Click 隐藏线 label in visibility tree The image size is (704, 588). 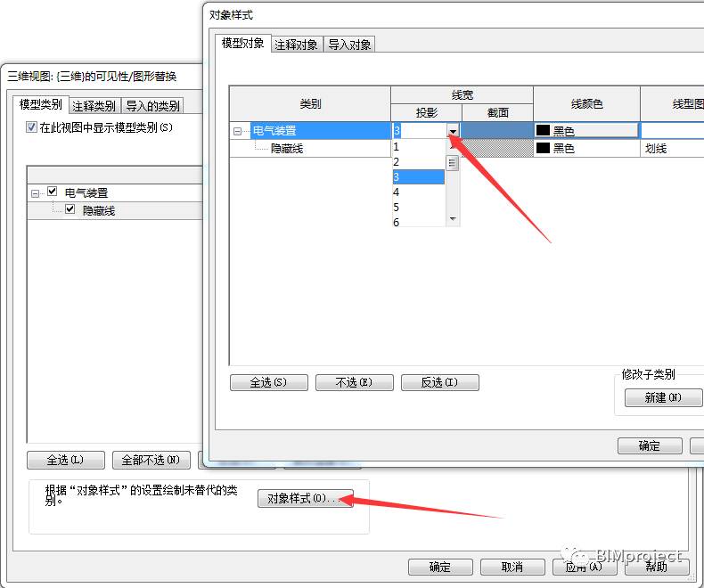click(x=99, y=210)
